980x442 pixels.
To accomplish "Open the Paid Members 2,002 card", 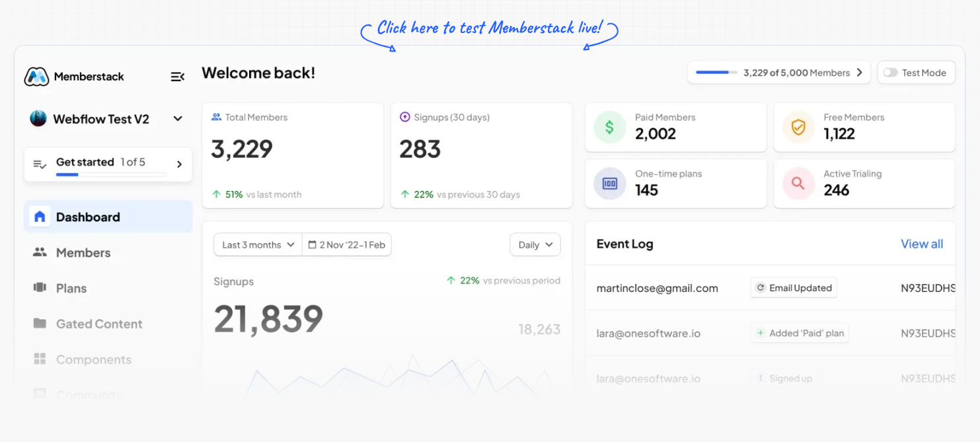I will pos(676,127).
